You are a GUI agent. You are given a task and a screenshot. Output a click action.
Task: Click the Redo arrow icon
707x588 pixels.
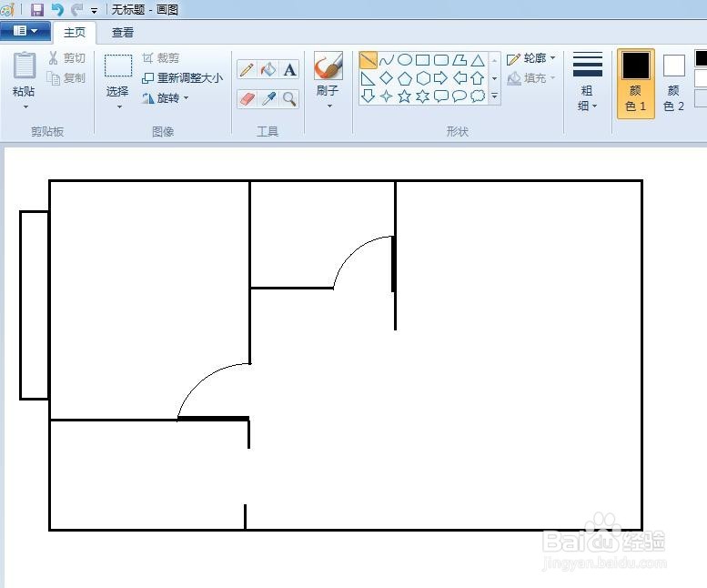[x=76, y=9]
